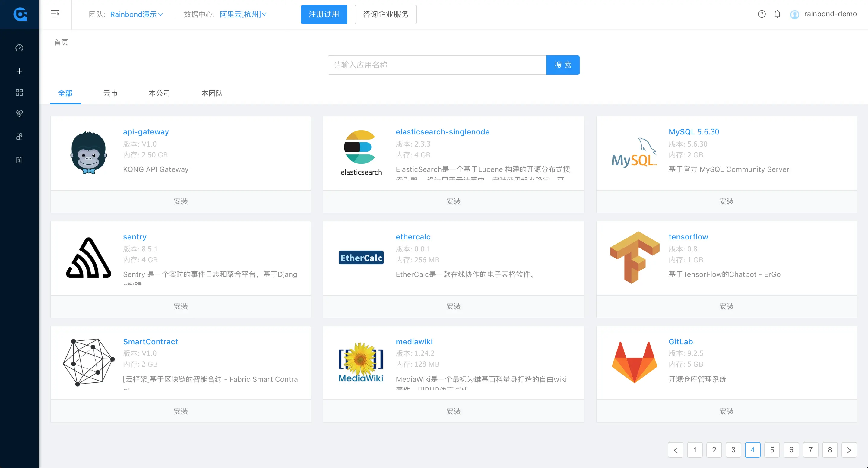
Task: Click the finance ledger icon in sidebar
Action: click(x=19, y=160)
